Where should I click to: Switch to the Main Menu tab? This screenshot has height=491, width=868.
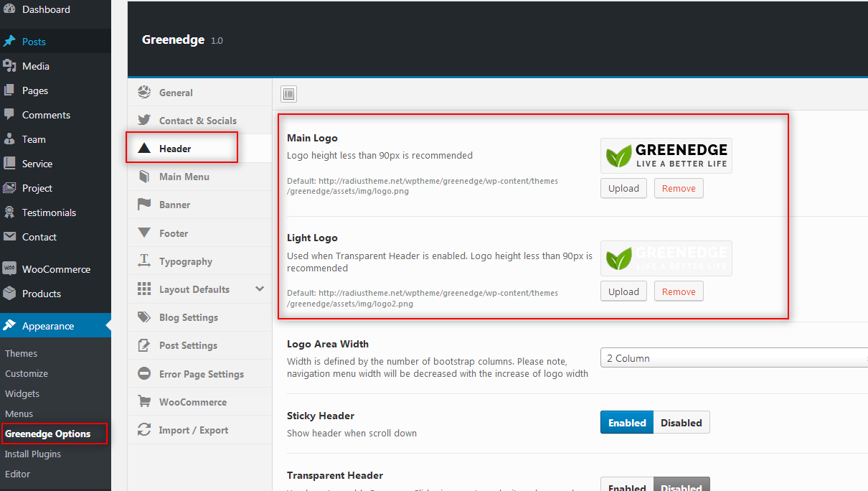[x=200, y=177]
